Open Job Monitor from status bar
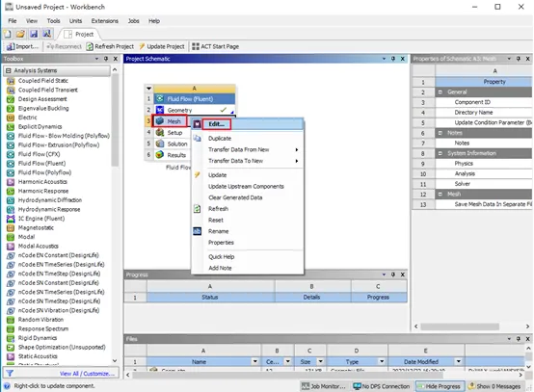This screenshot has height=392, width=534. 324,386
